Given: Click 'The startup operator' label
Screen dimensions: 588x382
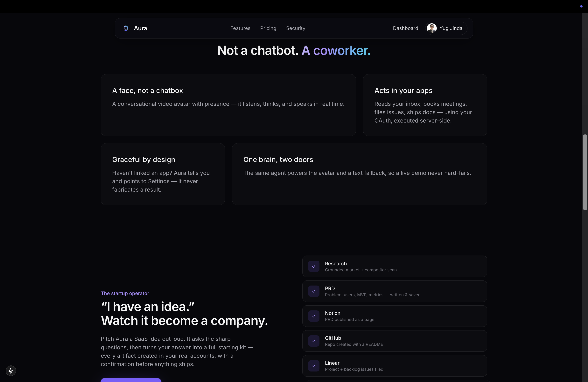Looking at the screenshot, I should point(125,293).
